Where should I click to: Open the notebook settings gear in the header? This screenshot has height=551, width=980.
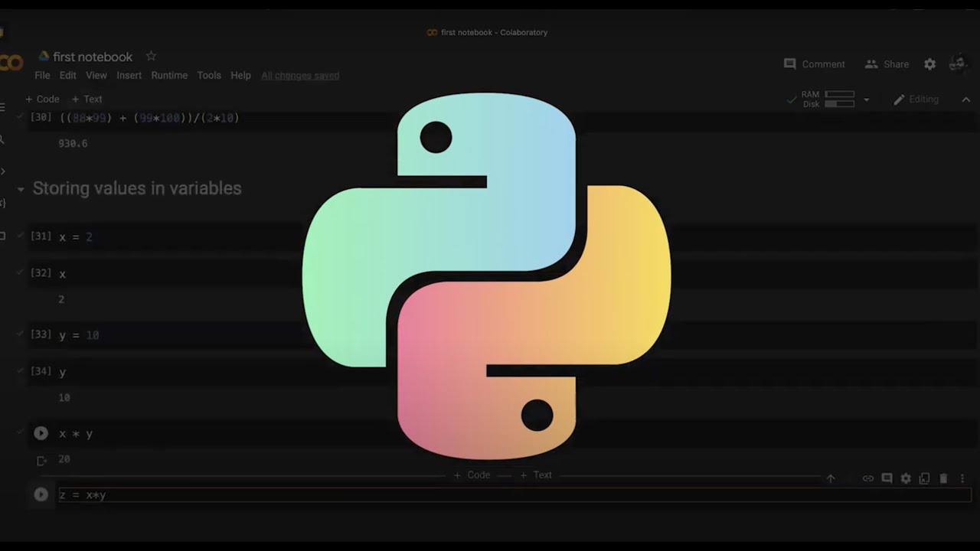click(929, 64)
